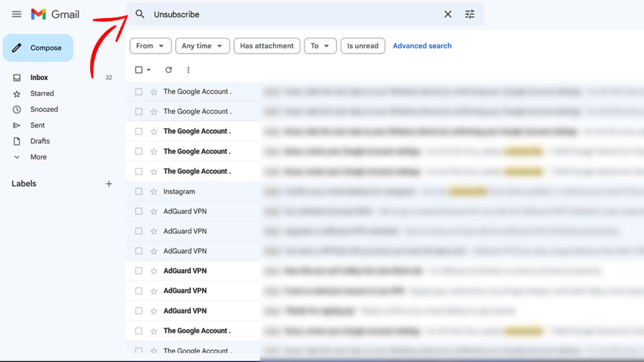The width and height of the screenshot is (644, 362).
Task: Click the Is unread filter button
Action: (363, 46)
